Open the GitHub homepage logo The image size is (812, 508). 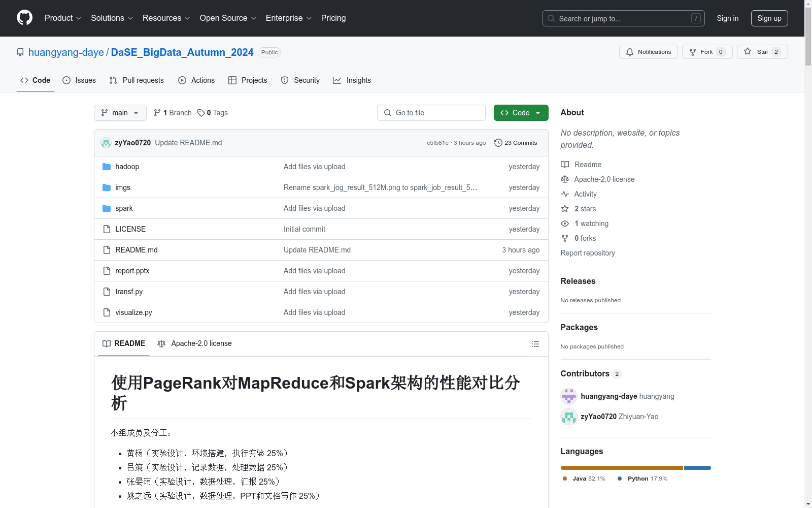click(24, 18)
